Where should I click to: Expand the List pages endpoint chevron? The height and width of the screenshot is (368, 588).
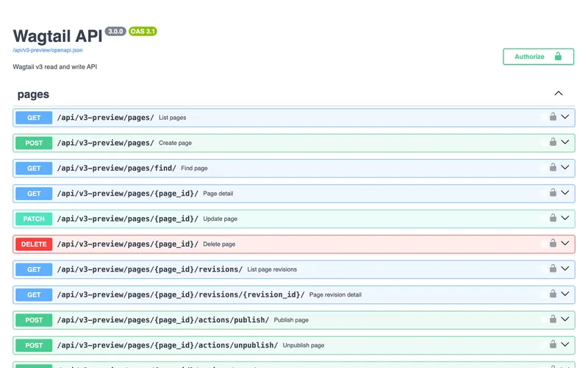565,117
